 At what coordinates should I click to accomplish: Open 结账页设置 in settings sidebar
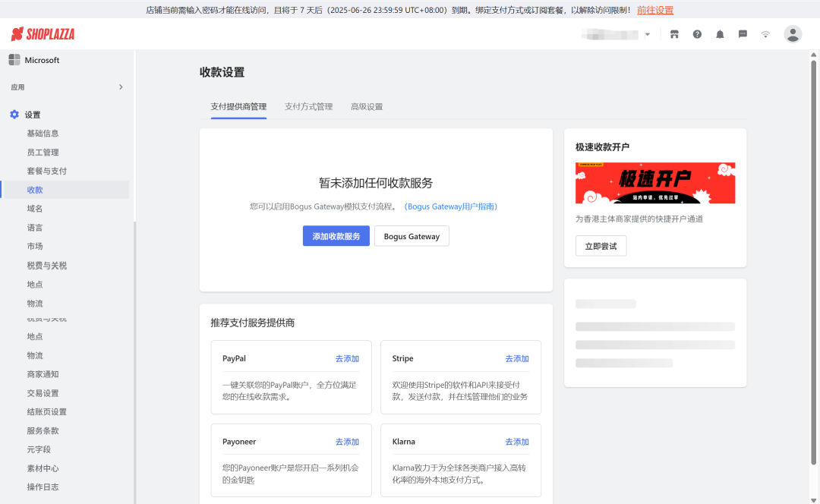tap(47, 412)
